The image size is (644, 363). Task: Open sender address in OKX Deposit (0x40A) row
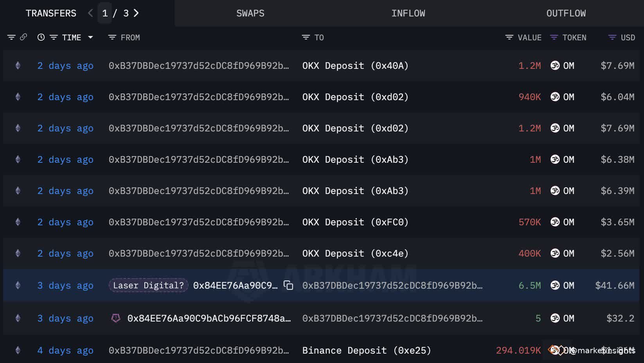[x=199, y=66]
